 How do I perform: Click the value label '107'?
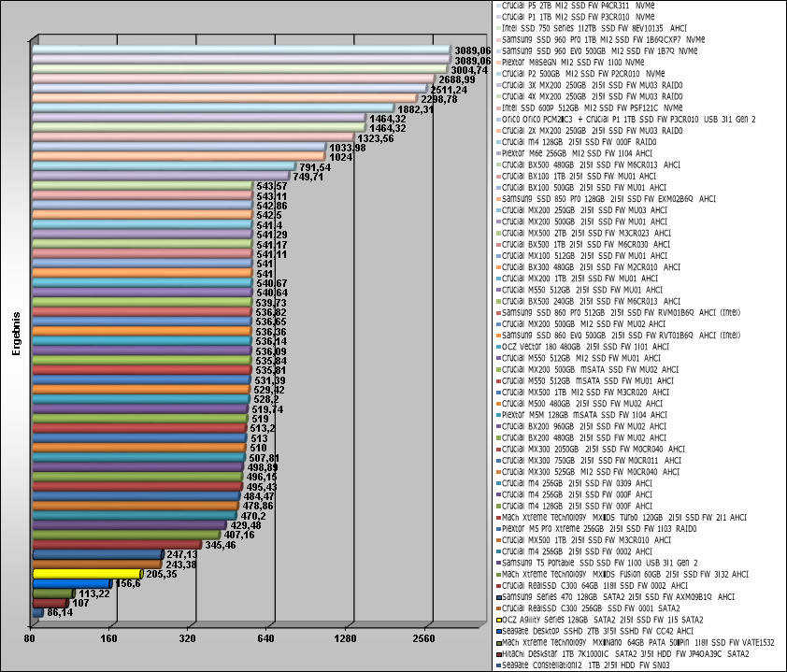pyautogui.click(x=80, y=603)
